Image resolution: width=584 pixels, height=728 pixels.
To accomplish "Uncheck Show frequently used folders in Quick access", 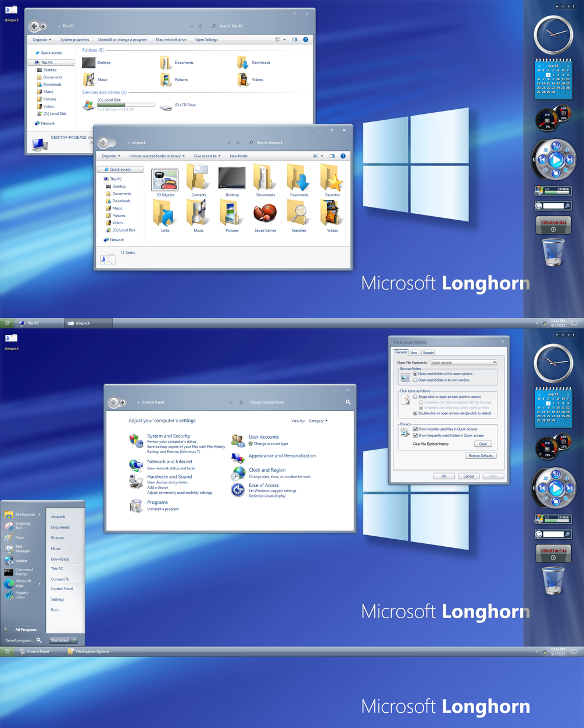I will (x=448, y=435).
